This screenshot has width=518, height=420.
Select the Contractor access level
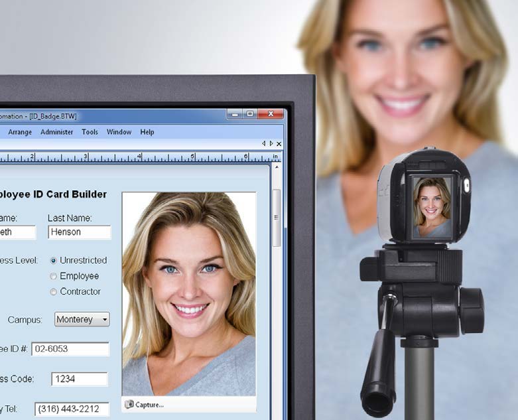pos(54,292)
